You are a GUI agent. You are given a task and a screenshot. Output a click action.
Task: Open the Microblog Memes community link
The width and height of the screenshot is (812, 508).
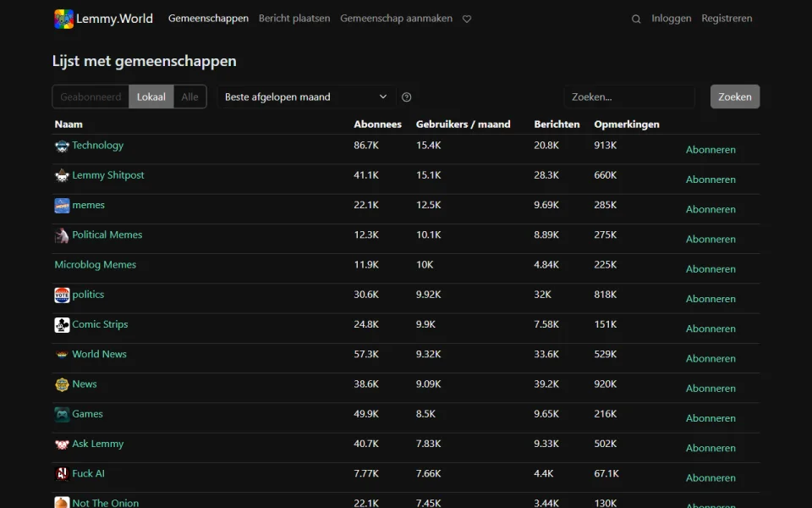[96, 265]
